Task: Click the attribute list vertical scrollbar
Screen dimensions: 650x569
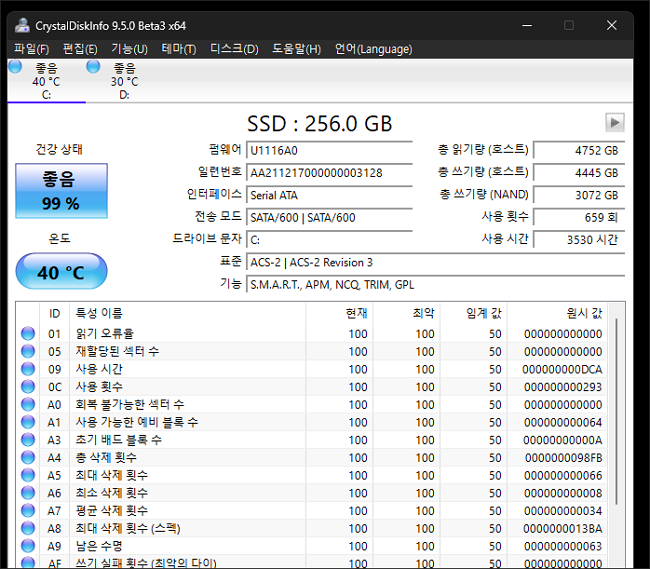Action: (616, 412)
